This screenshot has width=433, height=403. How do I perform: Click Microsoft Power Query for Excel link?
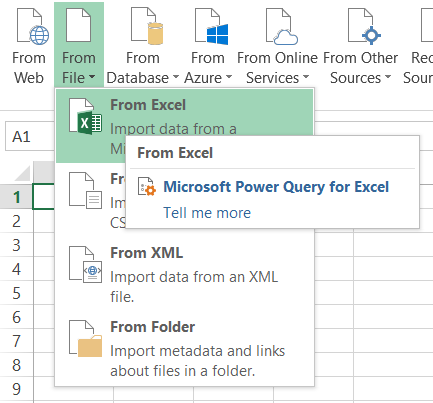coord(276,187)
